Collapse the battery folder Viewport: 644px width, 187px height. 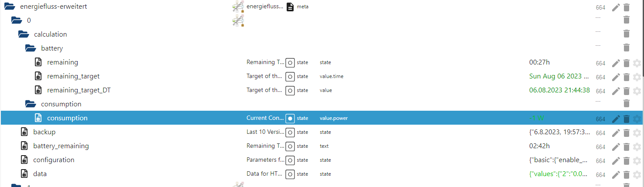click(x=31, y=48)
